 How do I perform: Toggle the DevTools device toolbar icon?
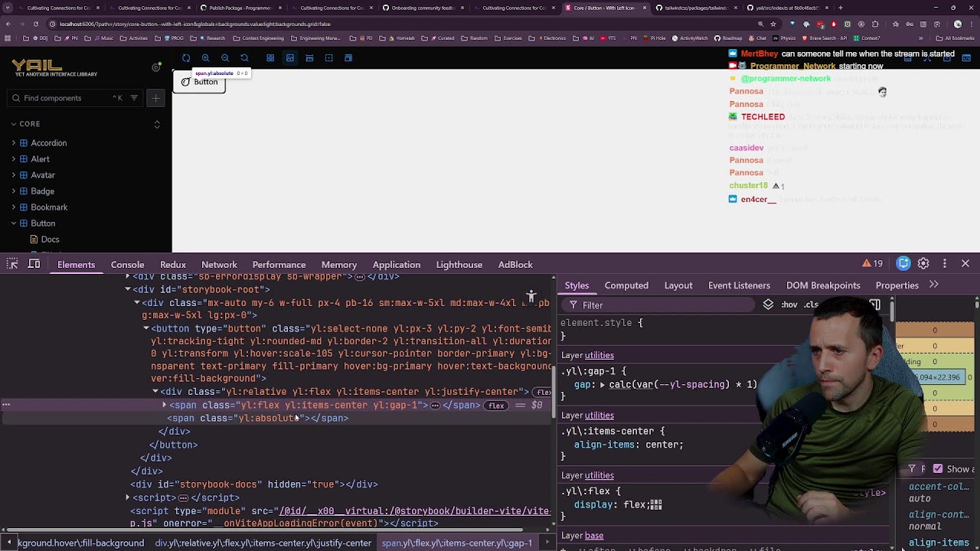pos(34,264)
